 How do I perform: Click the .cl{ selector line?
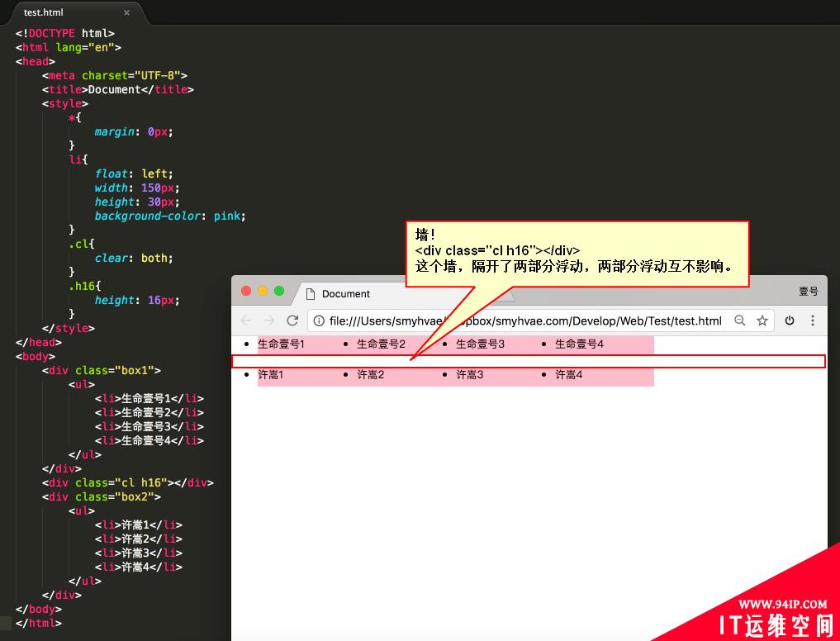(x=82, y=244)
